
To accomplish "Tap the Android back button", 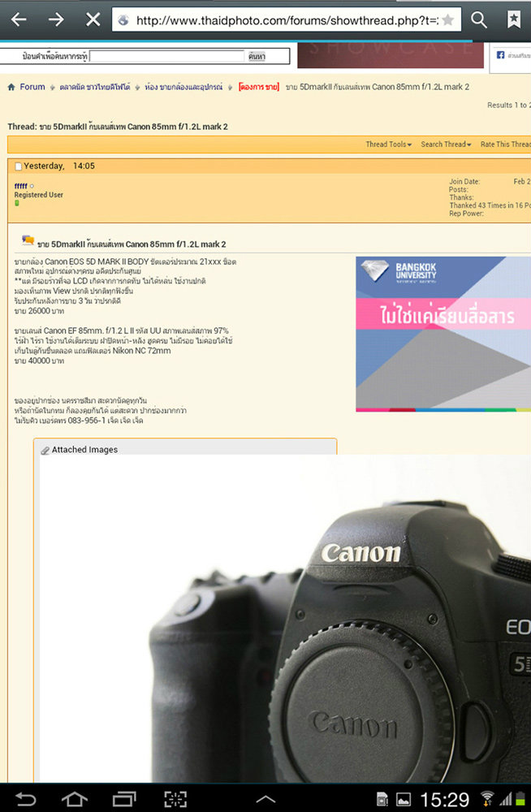I will 25,799.
